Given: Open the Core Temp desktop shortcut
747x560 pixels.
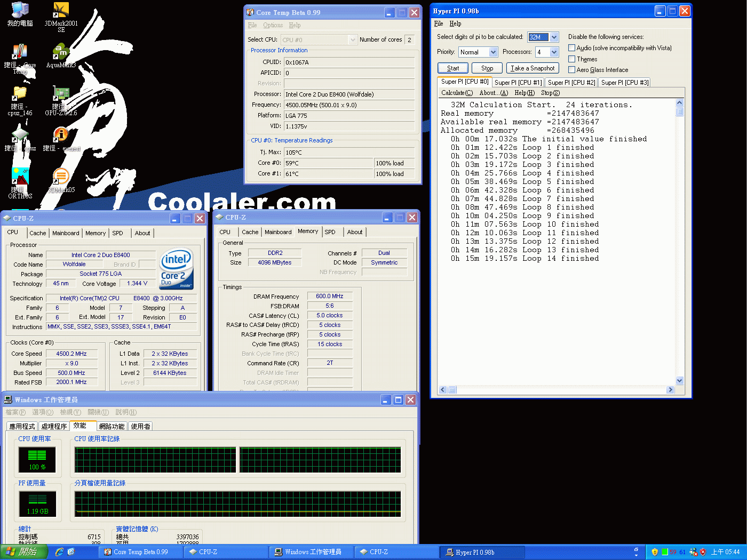Looking at the screenshot, I should (20, 59).
